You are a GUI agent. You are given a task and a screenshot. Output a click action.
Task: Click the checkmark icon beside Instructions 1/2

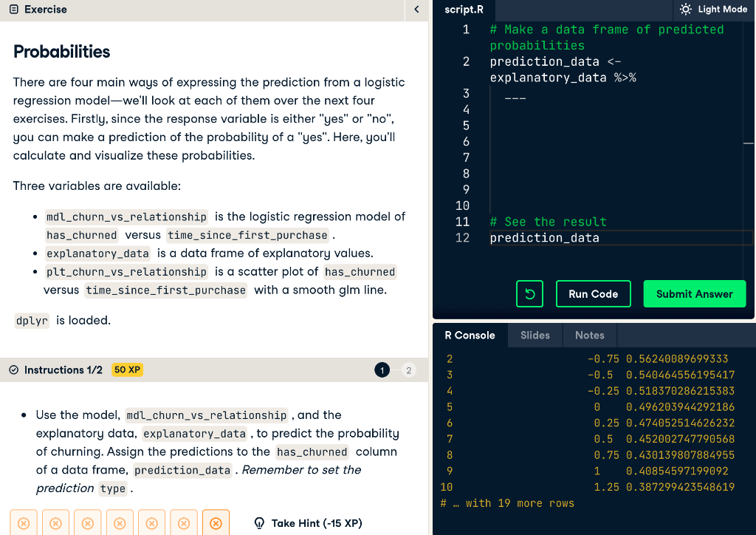[x=13, y=369]
